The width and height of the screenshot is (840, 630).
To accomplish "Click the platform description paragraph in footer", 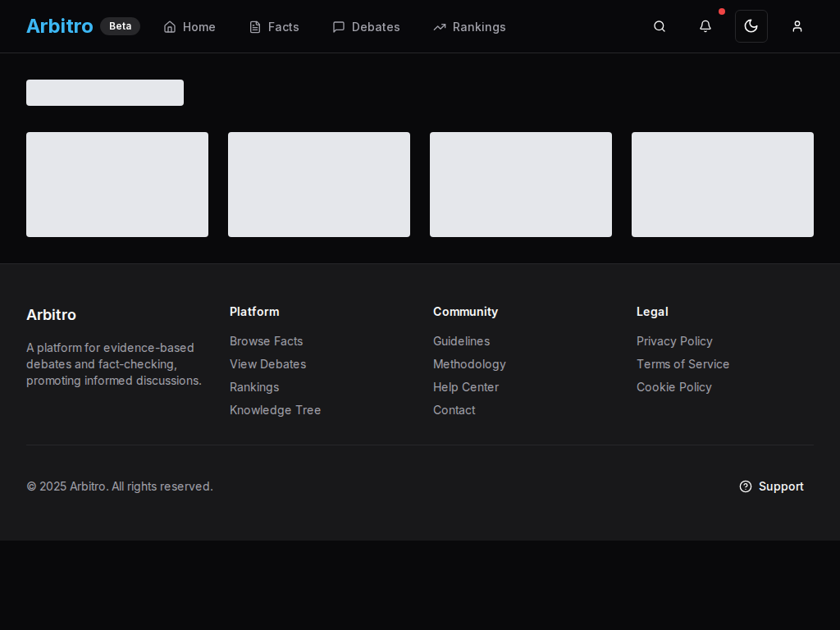I will tap(114, 364).
